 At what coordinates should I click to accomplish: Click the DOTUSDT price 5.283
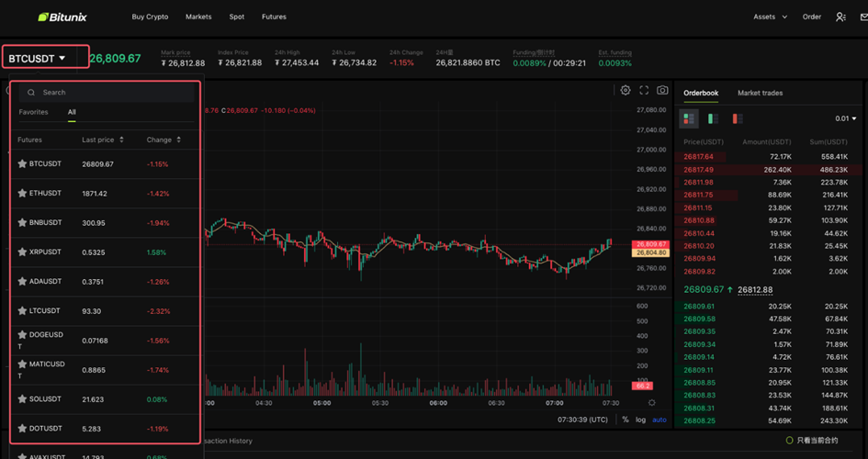91,429
